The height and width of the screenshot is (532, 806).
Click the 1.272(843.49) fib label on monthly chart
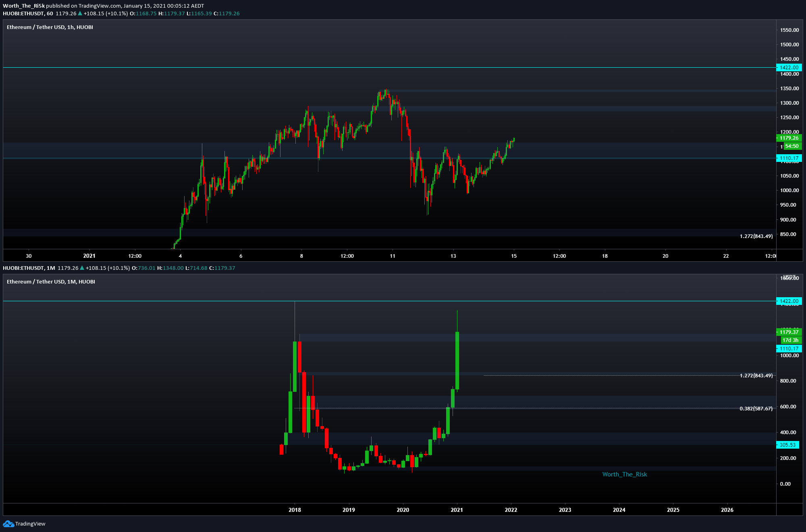(x=756, y=375)
